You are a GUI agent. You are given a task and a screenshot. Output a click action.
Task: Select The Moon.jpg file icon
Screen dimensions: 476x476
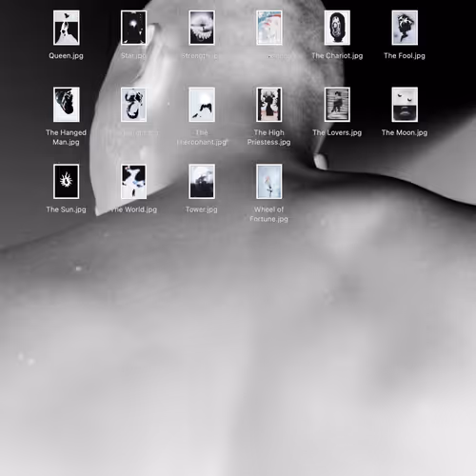(x=405, y=105)
